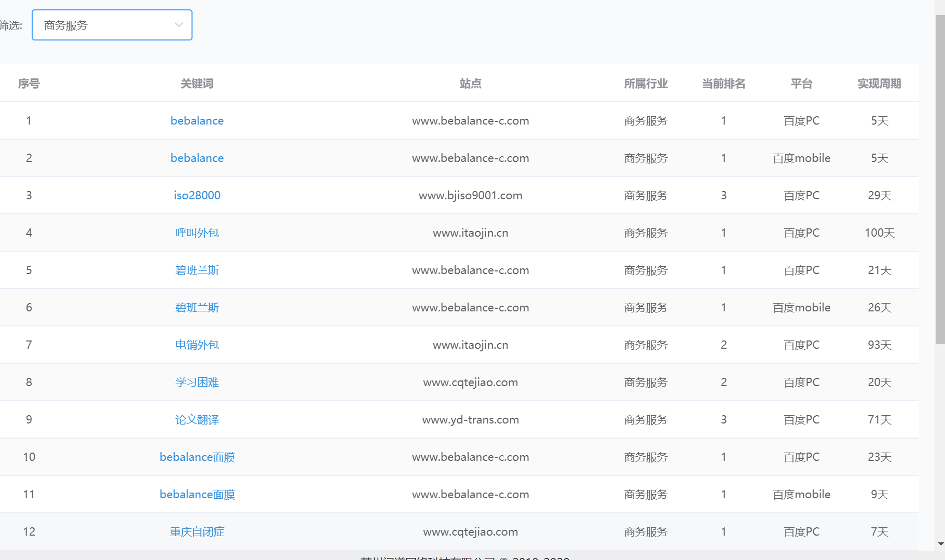Click the 93天 period cell
The image size is (945, 560).
click(880, 345)
